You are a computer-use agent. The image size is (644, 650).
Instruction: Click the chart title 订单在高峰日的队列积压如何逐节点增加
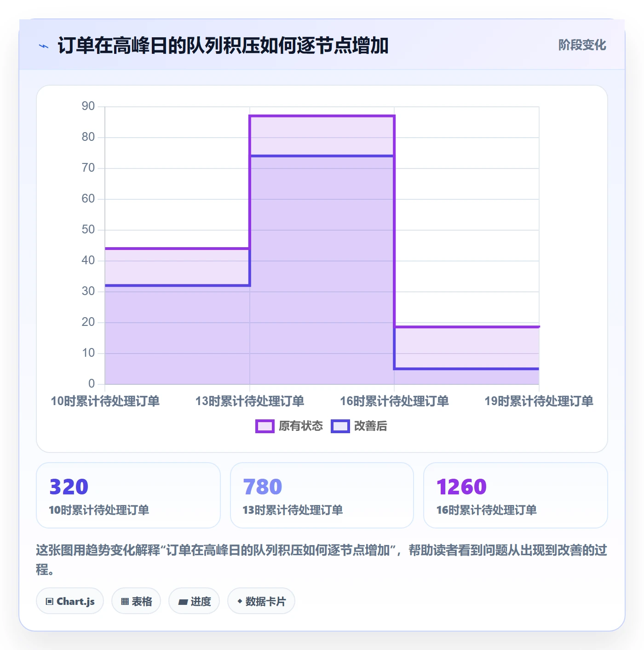(x=223, y=46)
